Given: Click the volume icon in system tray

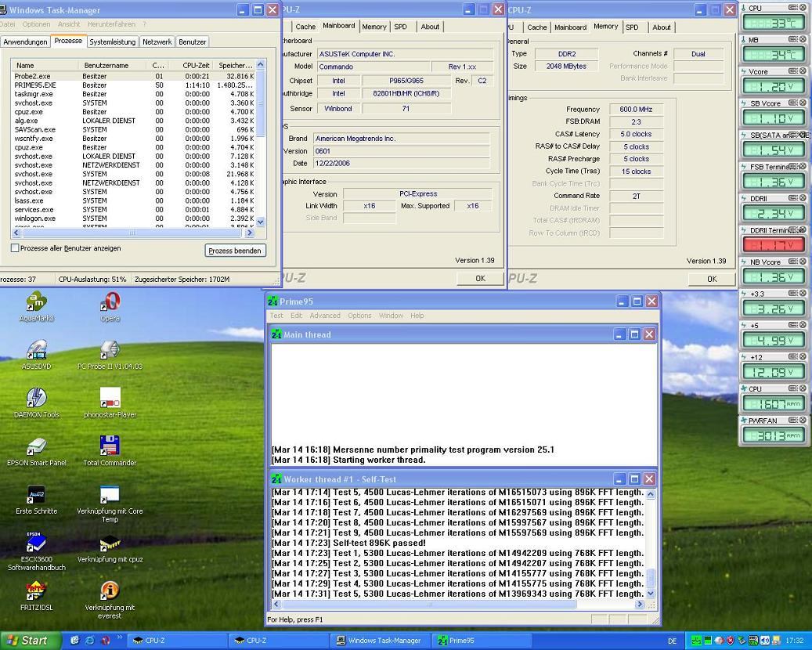Looking at the screenshot, I should click(764, 641).
